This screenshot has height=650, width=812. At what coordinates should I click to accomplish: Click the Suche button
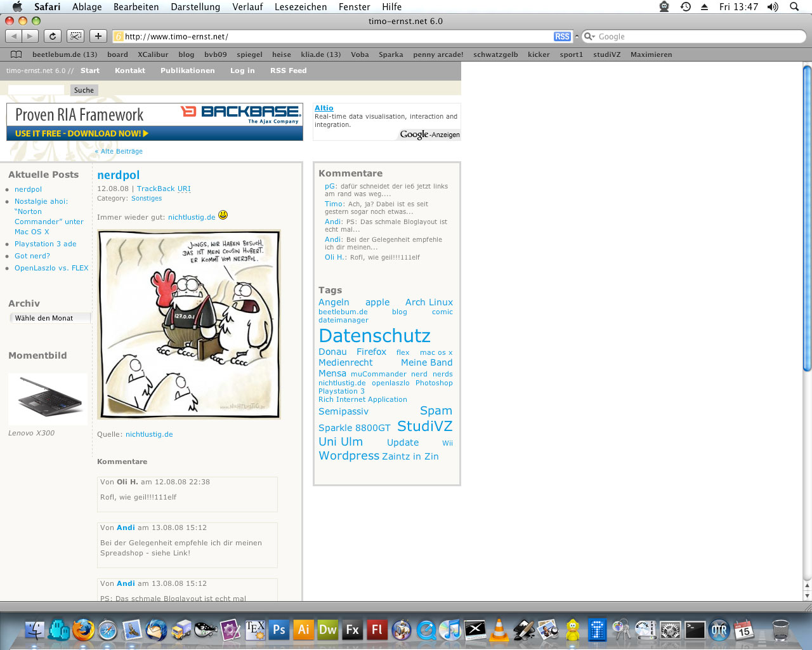pyautogui.click(x=84, y=90)
